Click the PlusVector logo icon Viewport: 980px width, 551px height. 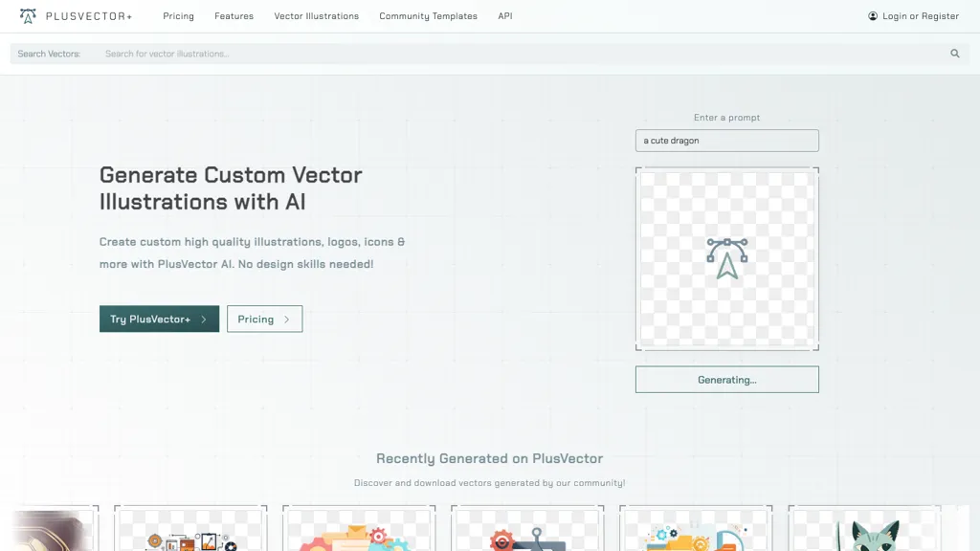pyautogui.click(x=28, y=16)
